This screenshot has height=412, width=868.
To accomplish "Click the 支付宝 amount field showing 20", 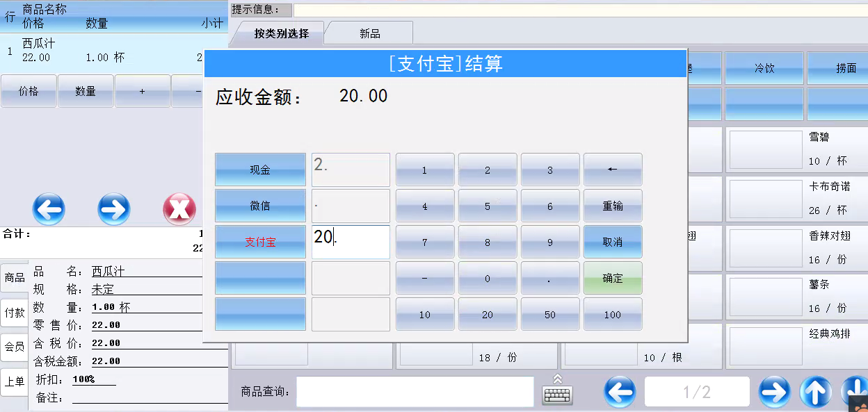I will [351, 242].
